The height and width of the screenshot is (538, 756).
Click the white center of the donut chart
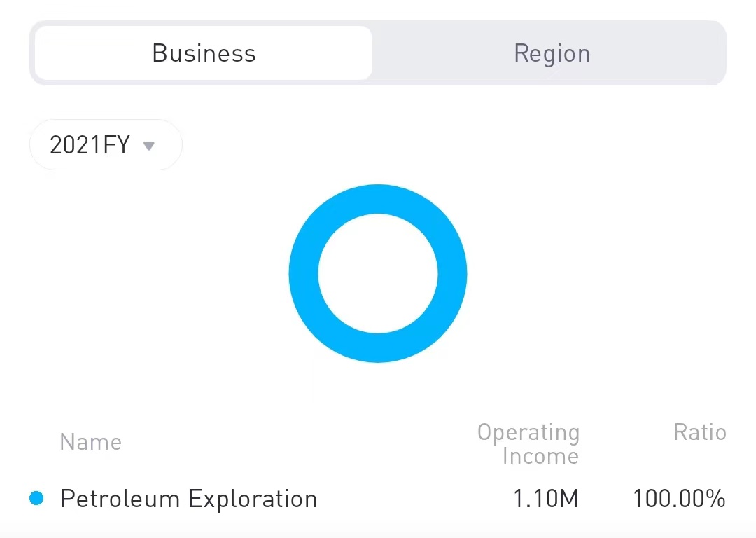pyautogui.click(x=378, y=273)
